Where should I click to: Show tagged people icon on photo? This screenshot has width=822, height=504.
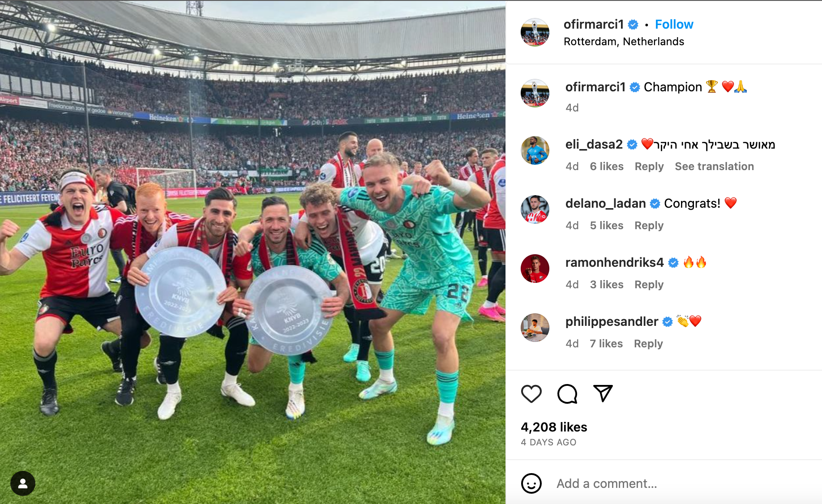23,483
